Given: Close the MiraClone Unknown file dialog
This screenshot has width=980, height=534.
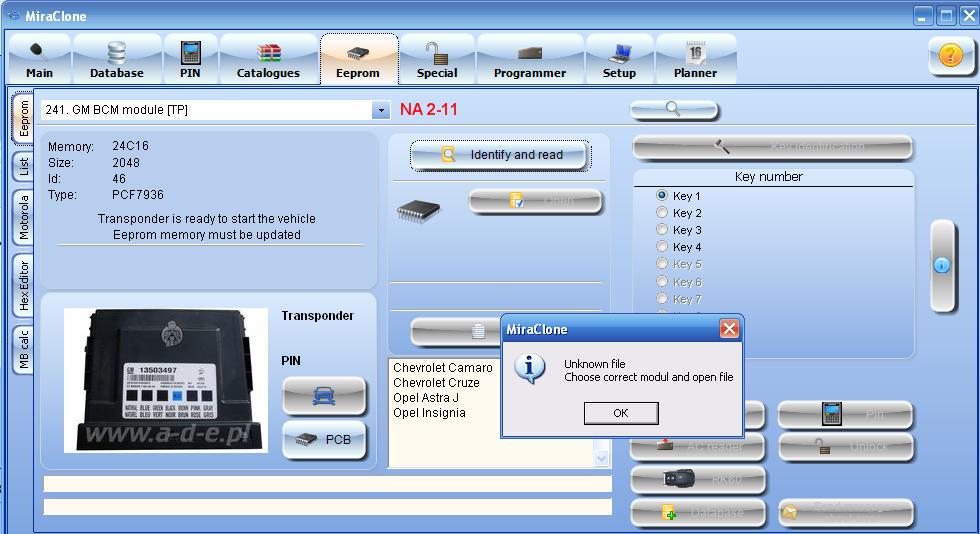Looking at the screenshot, I should coord(729,329).
